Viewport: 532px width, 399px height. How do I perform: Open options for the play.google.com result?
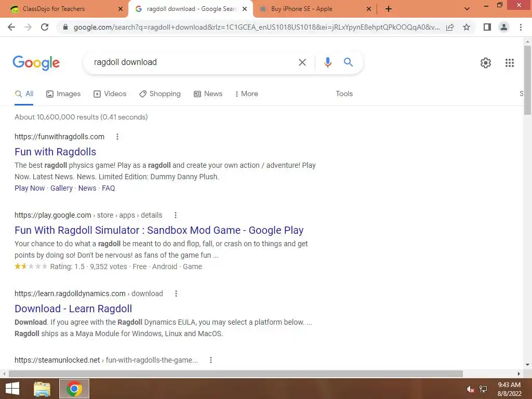tap(176, 215)
